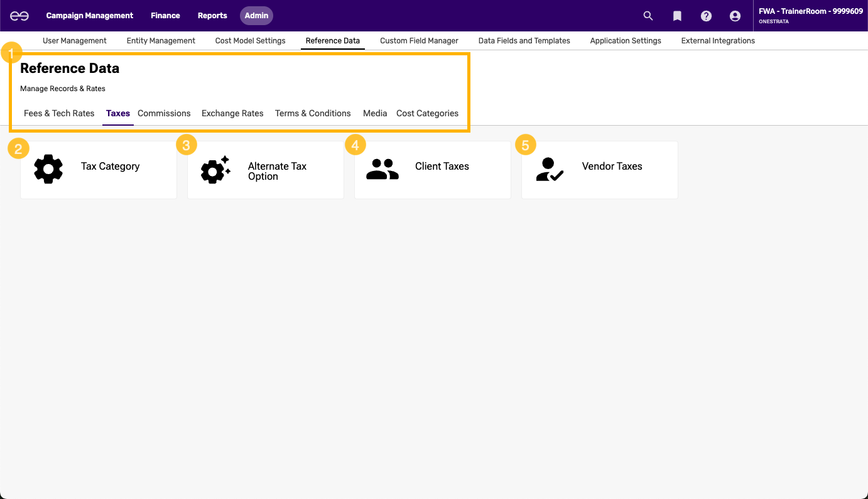Open help via question mark icon
The image size is (868, 499).
tap(706, 16)
